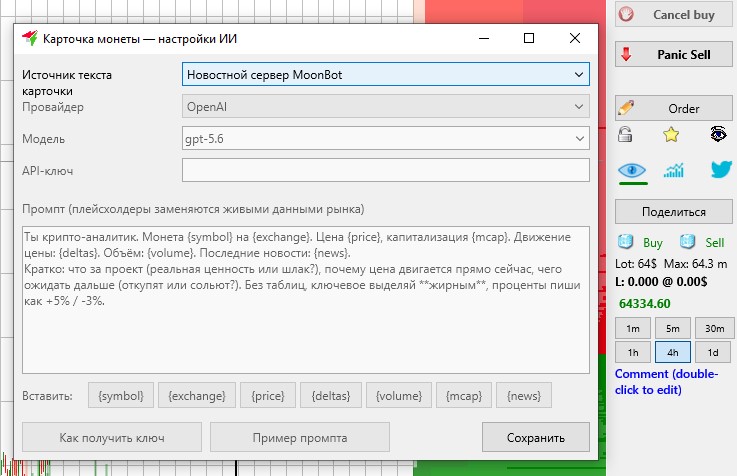Select the 30m timeframe
The width and height of the screenshot is (737, 476).
(714, 328)
